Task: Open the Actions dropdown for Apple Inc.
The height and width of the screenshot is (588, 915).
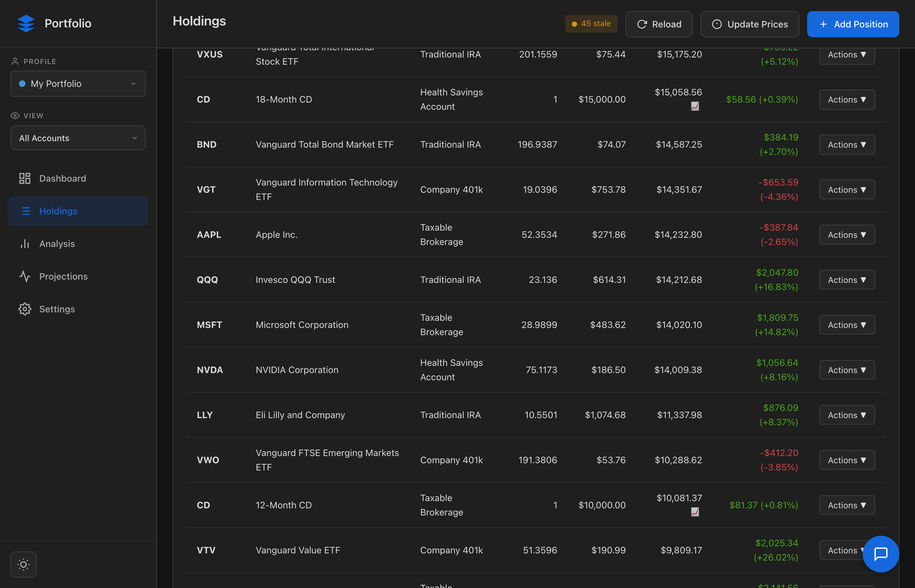Action: click(847, 235)
